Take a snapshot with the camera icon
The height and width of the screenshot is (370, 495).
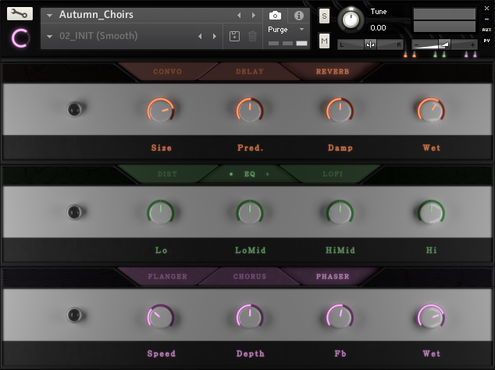[x=275, y=15]
